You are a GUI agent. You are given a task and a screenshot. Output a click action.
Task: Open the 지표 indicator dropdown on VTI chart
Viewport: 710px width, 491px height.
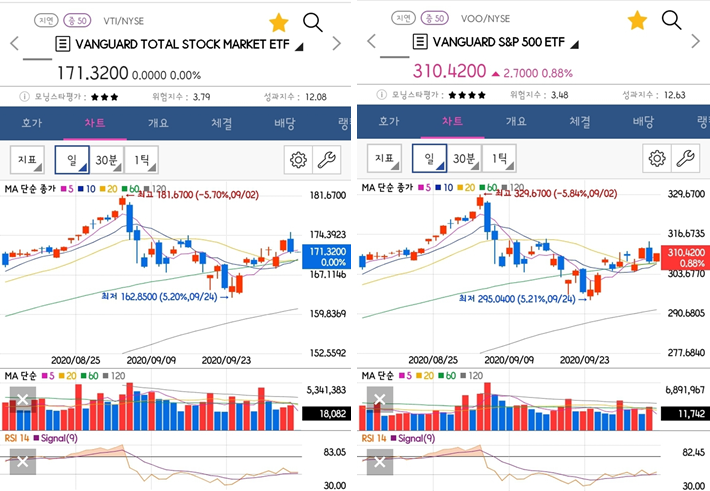27,160
